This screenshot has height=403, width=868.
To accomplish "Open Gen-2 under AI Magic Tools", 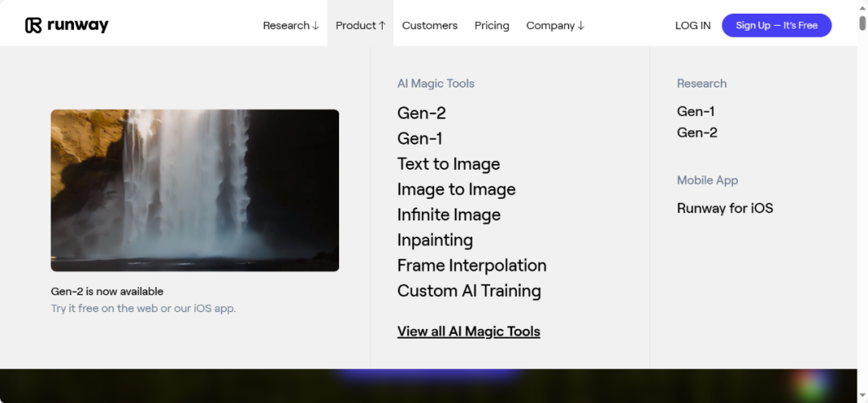I will [x=421, y=113].
